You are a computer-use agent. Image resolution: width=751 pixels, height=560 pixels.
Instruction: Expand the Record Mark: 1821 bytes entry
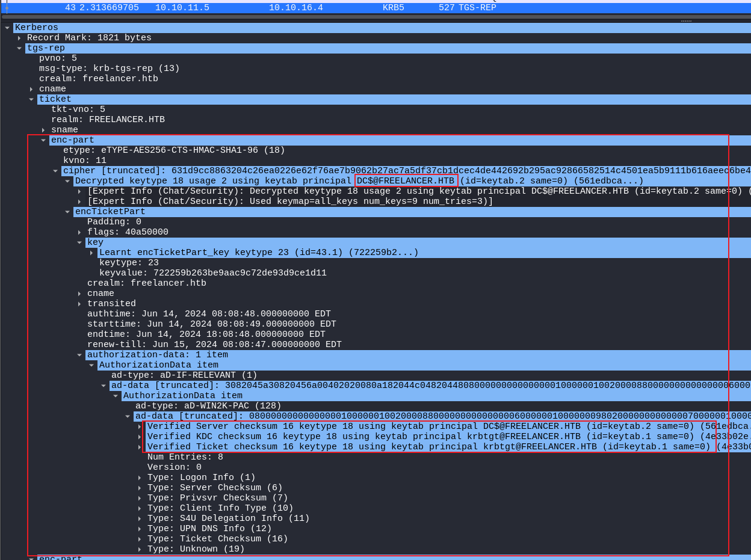(x=19, y=38)
